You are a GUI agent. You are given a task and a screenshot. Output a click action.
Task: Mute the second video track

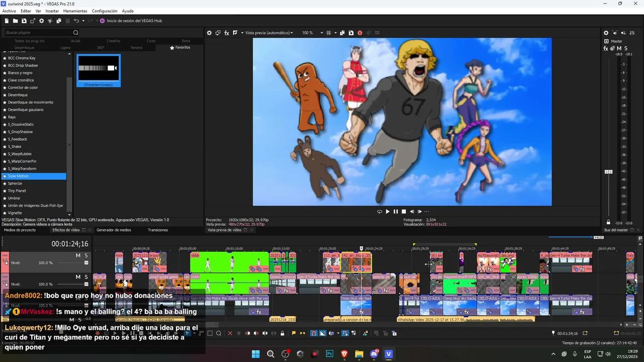(x=78, y=277)
